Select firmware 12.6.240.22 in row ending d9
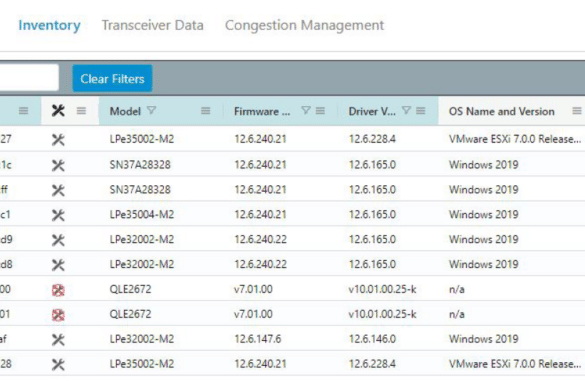585x390 pixels. (260, 239)
